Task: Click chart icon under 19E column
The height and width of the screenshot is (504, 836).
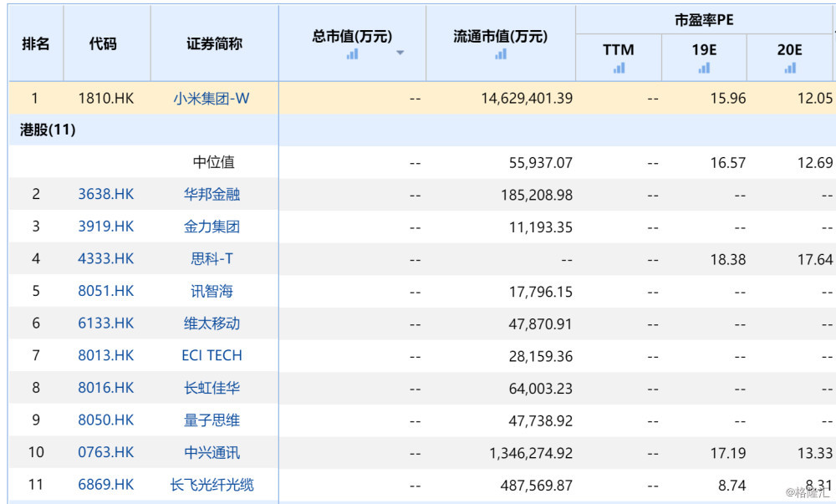Action: tap(704, 69)
